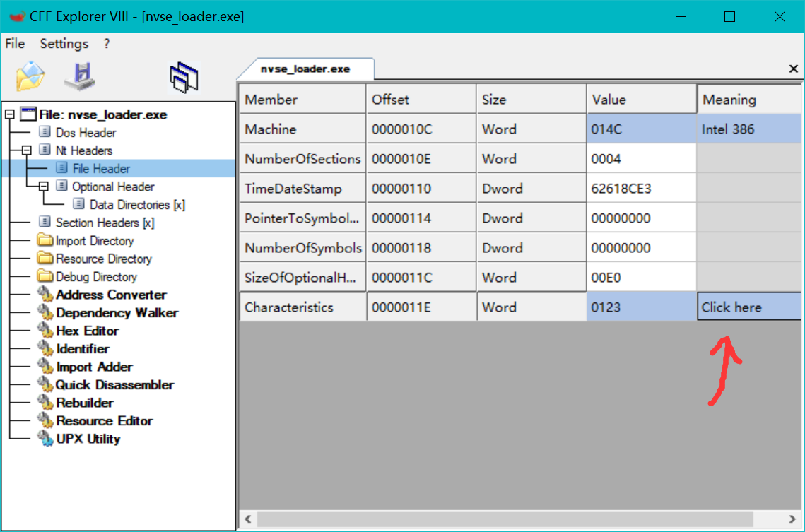Click the Value column header
This screenshot has height=532, width=805.
point(641,99)
